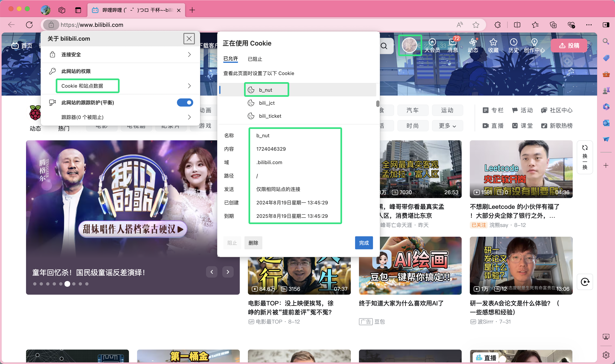Screen dimensions: 615x364
Task: Open the Leetcode video thumbnail
Action: pyautogui.click(x=521, y=169)
